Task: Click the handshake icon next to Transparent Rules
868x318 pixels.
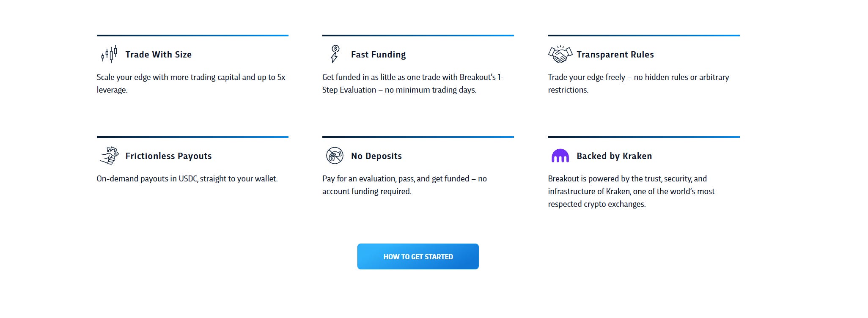Action: (x=559, y=53)
